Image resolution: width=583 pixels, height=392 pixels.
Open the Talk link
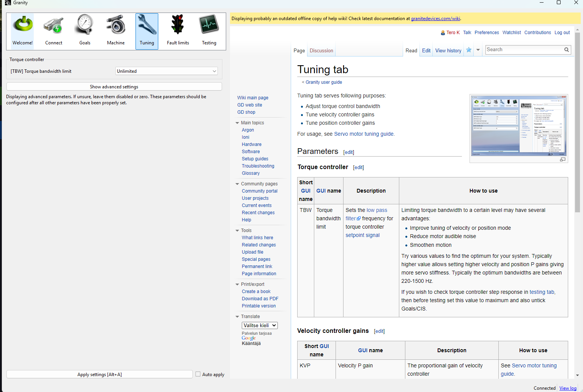(467, 33)
